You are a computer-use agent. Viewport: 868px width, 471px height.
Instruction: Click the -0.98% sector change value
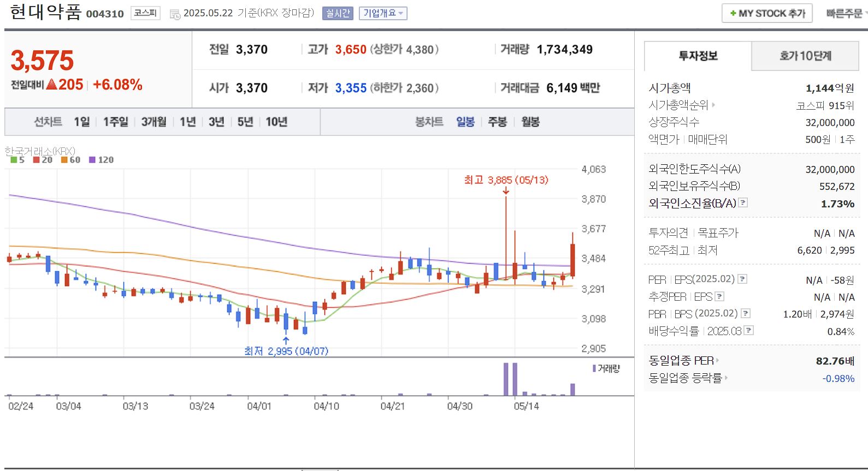(x=839, y=378)
